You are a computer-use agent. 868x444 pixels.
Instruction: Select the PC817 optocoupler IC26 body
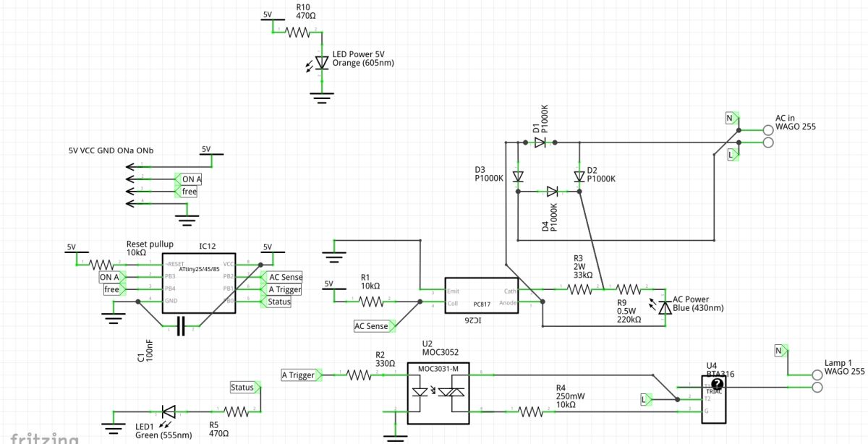click(481, 296)
